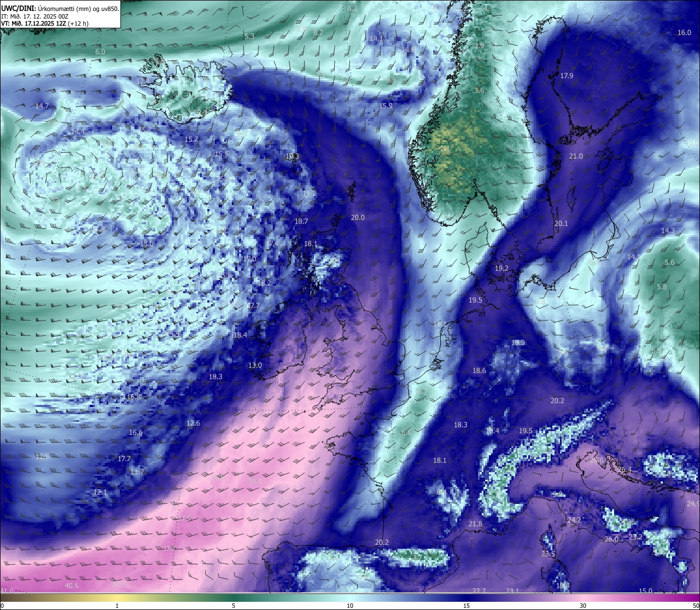Click the 26.0 value on the map
The image size is (700, 610).
[611, 539]
